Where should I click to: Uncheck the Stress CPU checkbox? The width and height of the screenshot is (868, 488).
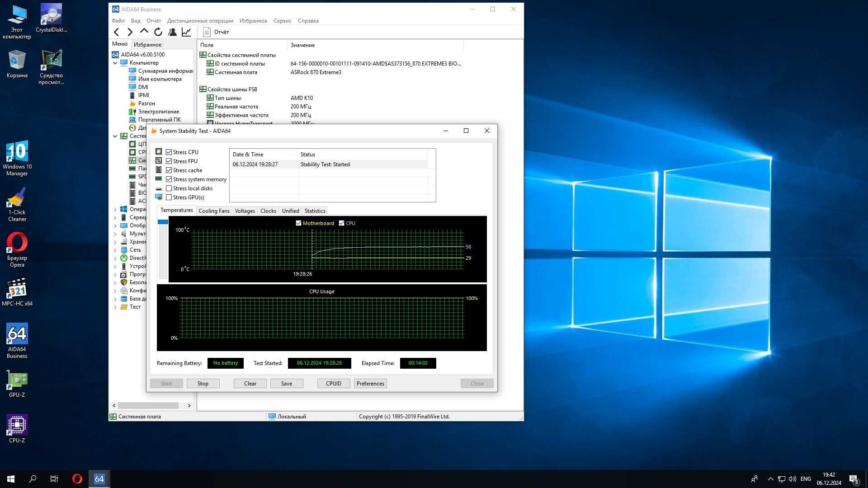click(x=169, y=152)
